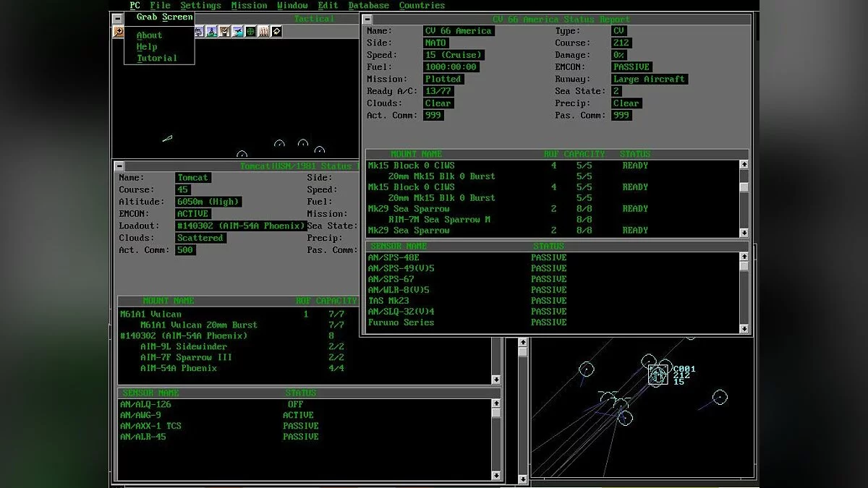The height and width of the screenshot is (488, 868).
Task: Open the PC menu
Action: tap(135, 5)
